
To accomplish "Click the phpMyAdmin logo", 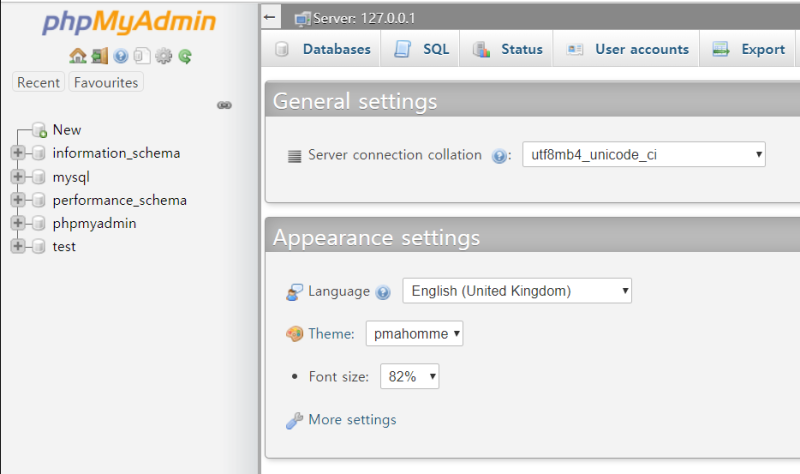I will [129, 22].
